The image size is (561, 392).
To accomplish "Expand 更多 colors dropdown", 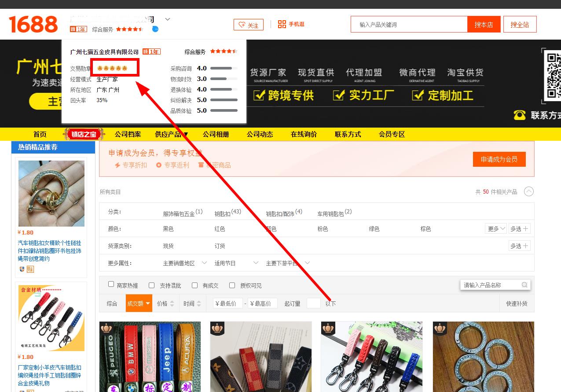I will pos(496,229).
